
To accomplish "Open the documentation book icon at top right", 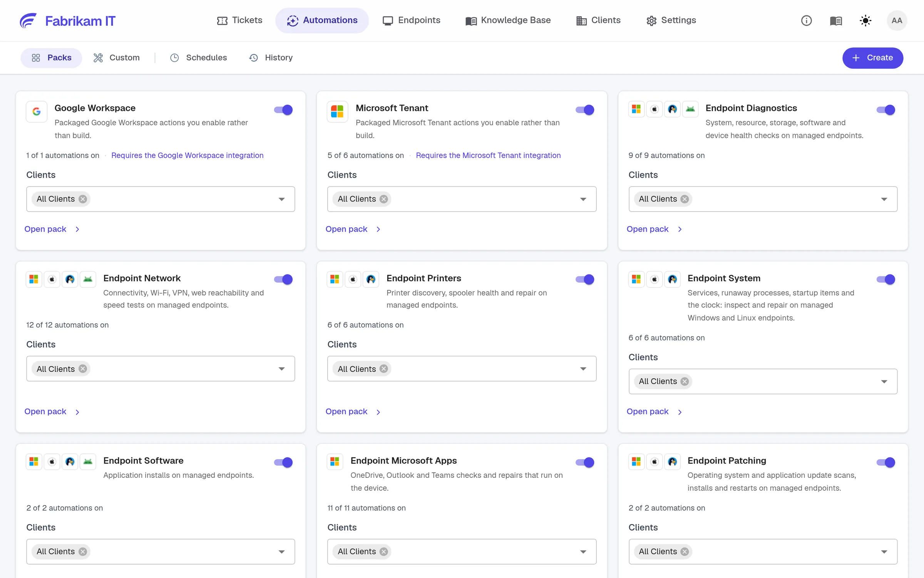I will click(836, 20).
